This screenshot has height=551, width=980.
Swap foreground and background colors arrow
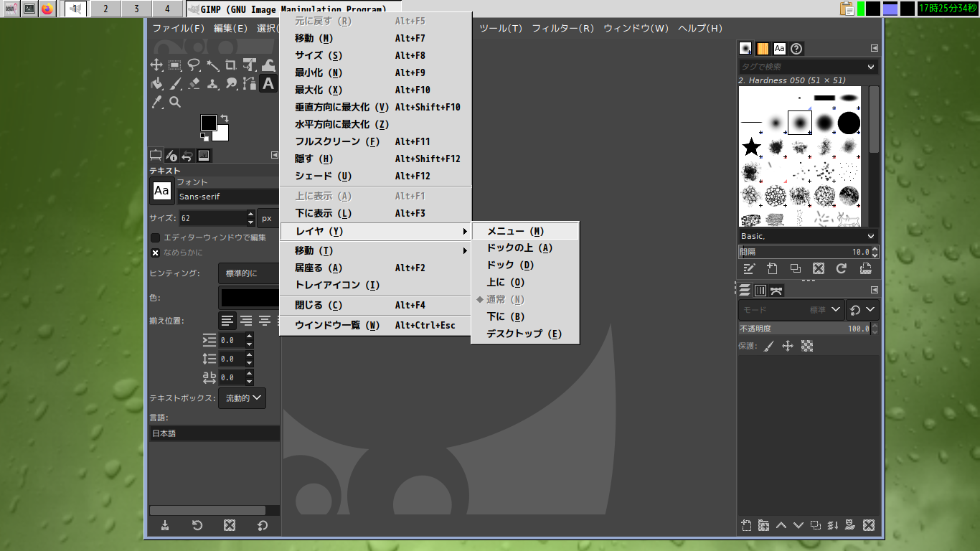point(224,118)
